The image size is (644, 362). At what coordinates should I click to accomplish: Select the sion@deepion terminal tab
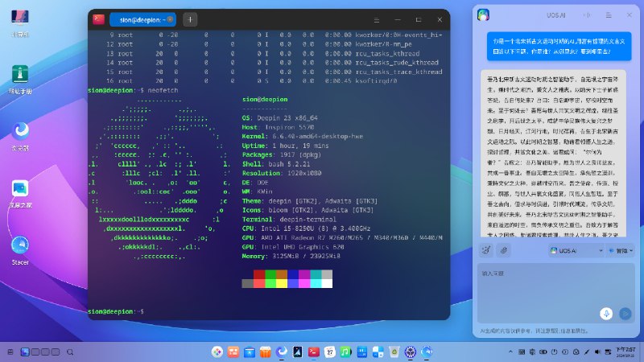[142, 19]
